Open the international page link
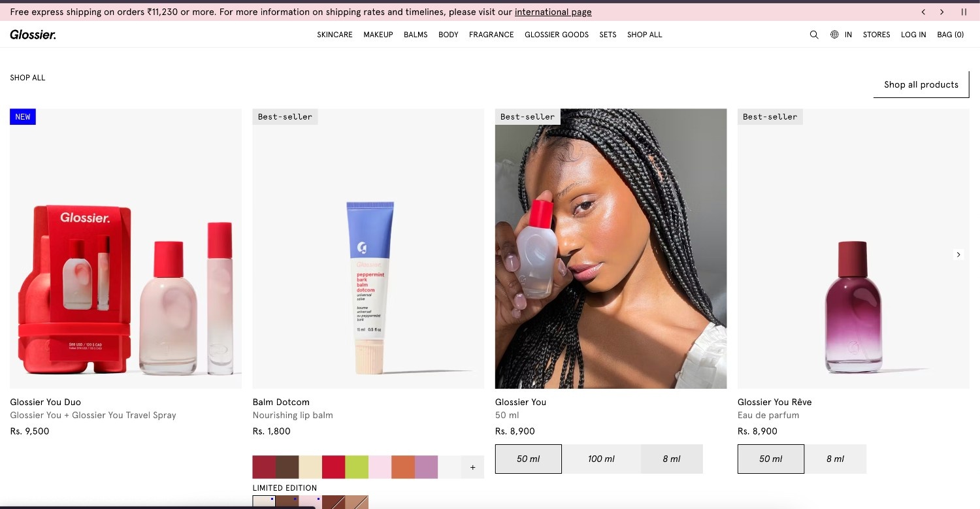The height and width of the screenshot is (509, 980). pyautogui.click(x=553, y=12)
